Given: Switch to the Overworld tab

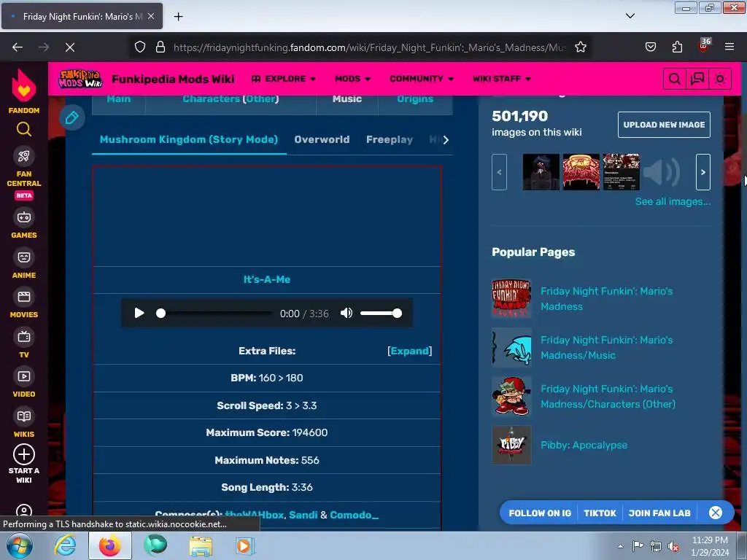Looking at the screenshot, I should [322, 139].
